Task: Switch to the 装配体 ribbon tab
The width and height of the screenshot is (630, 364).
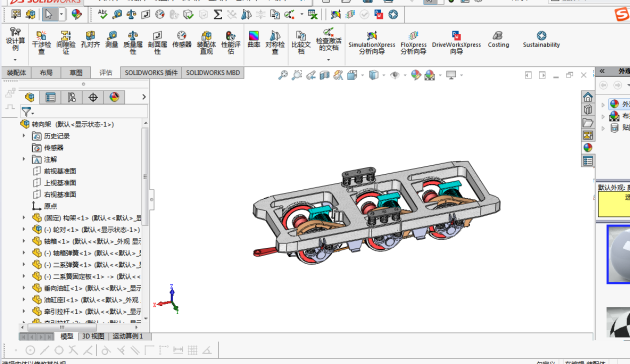Action: coord(16,73)
